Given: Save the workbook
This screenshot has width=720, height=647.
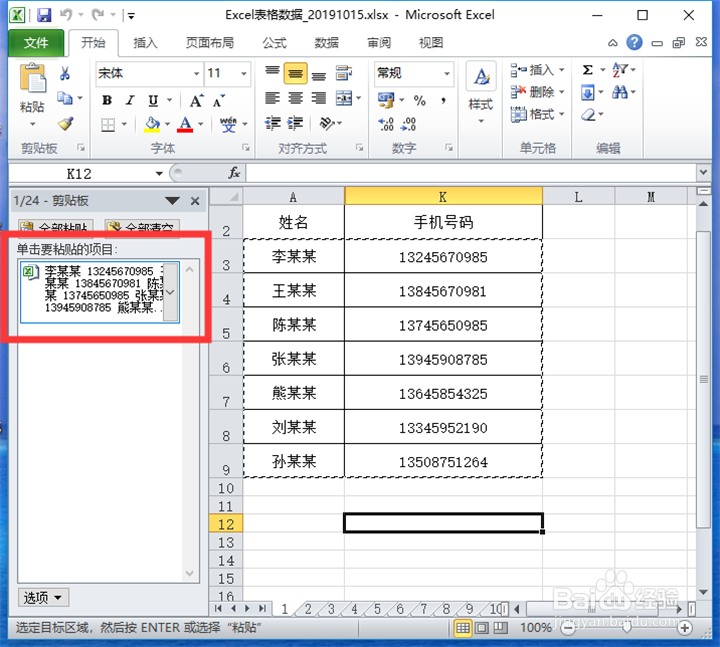Looking at the screenshot, I should (44, 15).
